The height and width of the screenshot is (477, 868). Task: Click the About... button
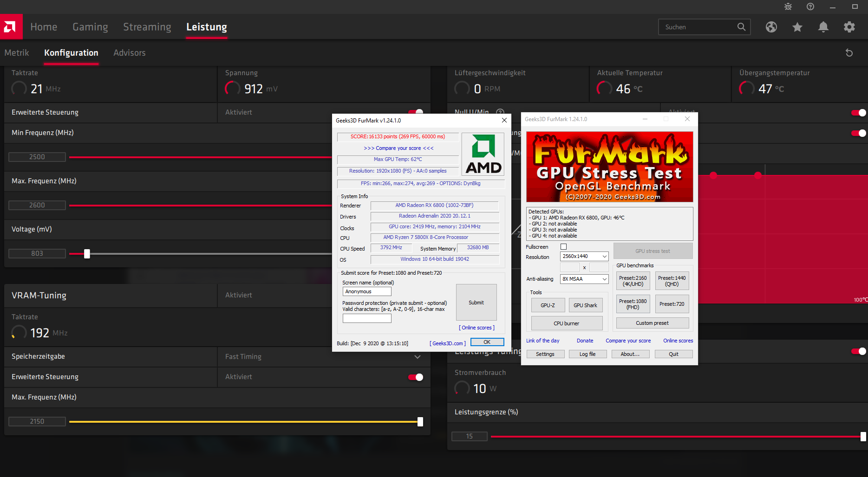click(x=630, y=354)
